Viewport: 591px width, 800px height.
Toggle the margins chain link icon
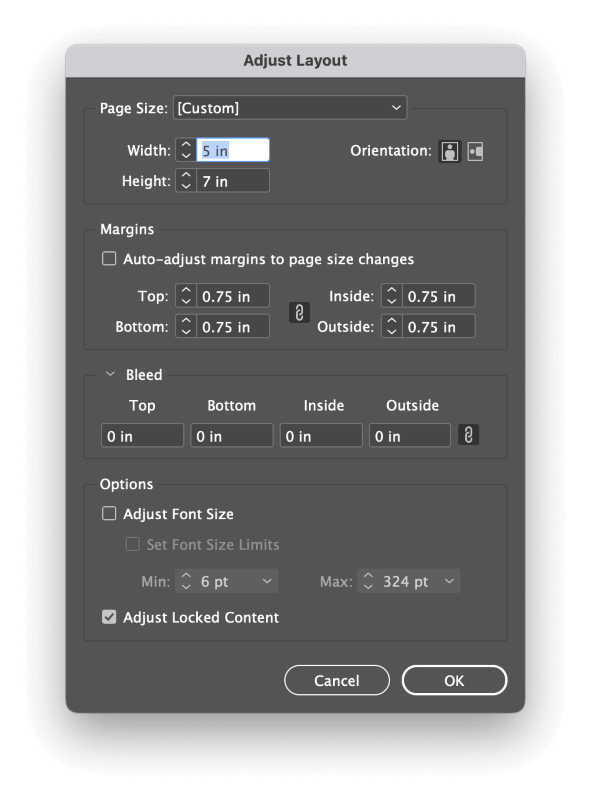(300, 312)
